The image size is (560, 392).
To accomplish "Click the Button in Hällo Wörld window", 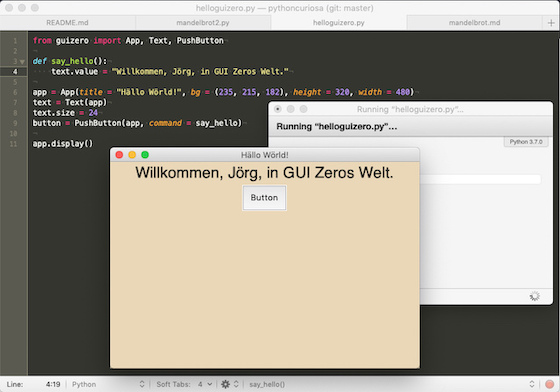I will click(x=264, y=198).
